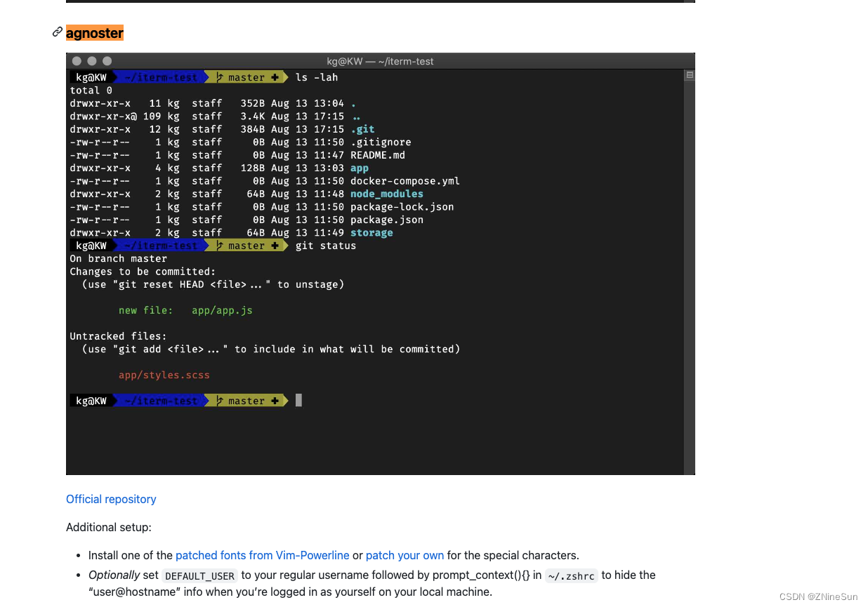
Task: Click the green new file: app/app.js line
Action: click(x=185, y=310)
